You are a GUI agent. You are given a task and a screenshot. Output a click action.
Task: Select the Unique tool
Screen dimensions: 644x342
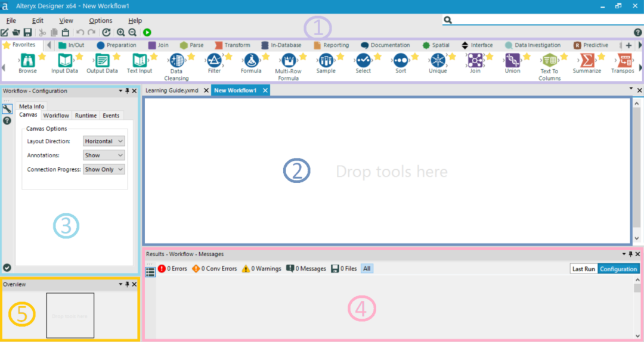click(438, 61)
